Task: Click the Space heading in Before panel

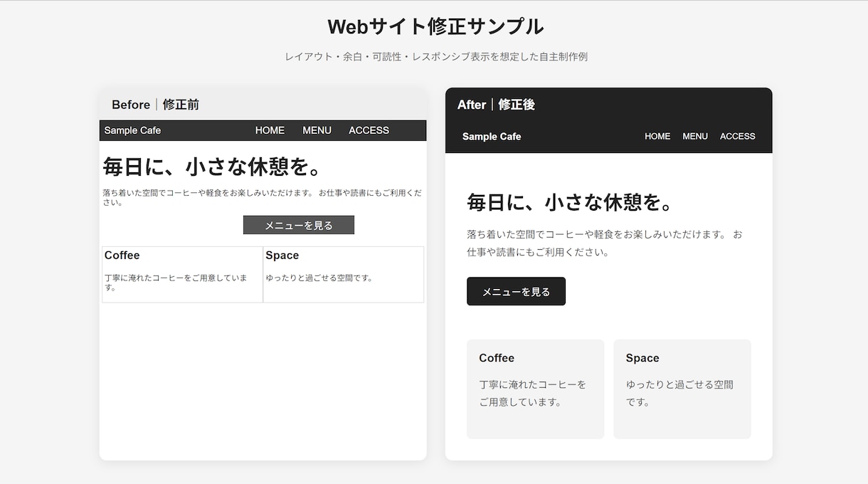Action: click(282, 256)
